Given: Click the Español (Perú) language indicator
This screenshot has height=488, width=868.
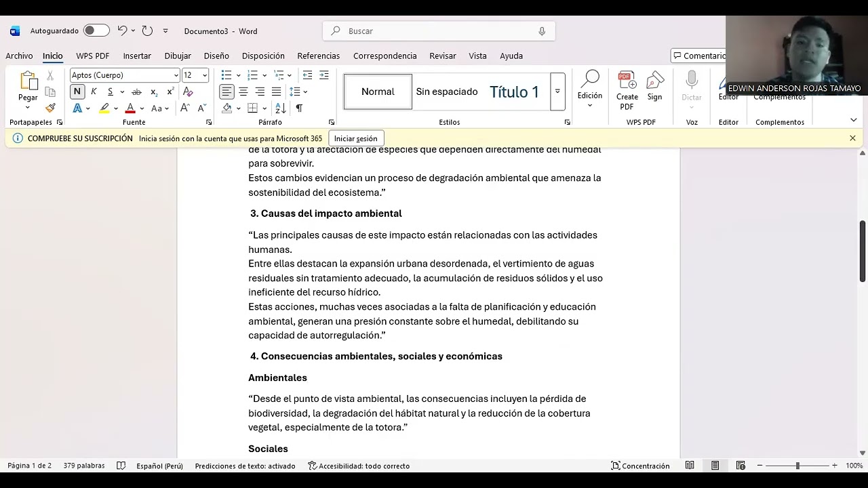Looking at the screenshot, I should pyautogui.click(x=159, y=466).
